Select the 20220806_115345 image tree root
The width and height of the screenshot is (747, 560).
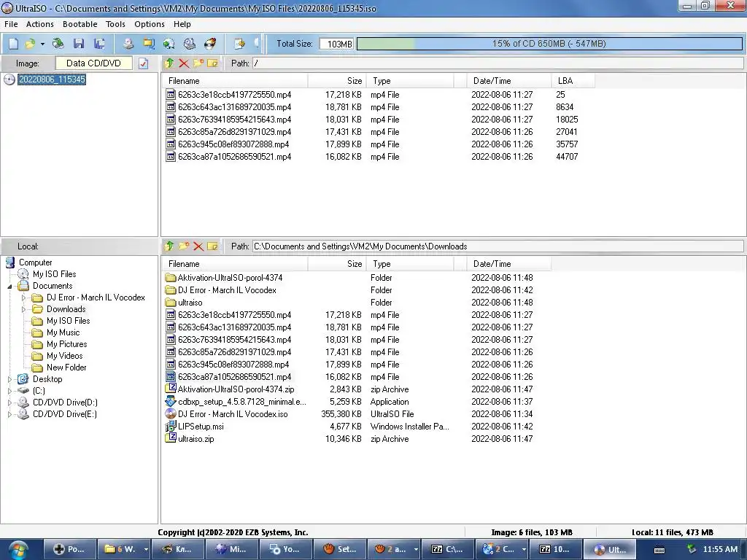click(52, 79)
